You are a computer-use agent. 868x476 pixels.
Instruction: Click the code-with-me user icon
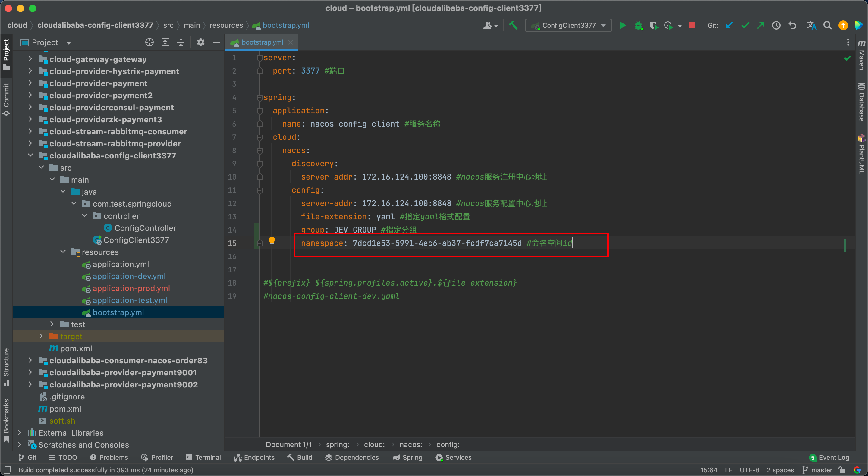490,25
